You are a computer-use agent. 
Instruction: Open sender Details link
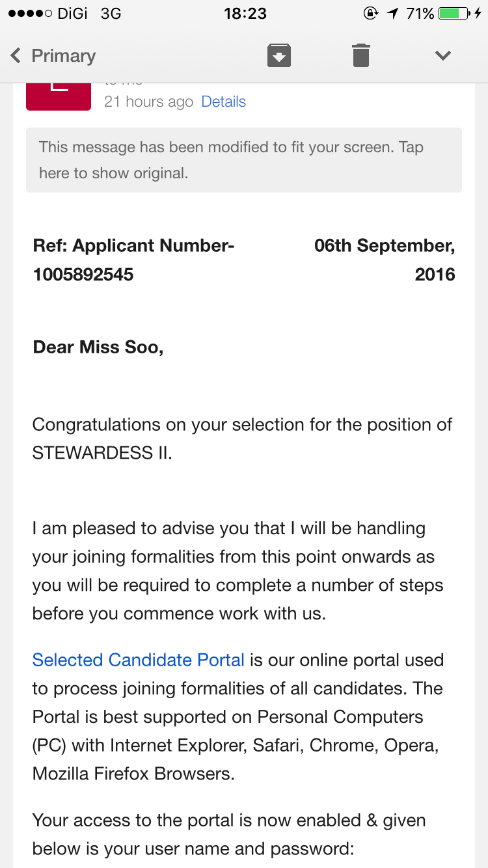[223, 102]
